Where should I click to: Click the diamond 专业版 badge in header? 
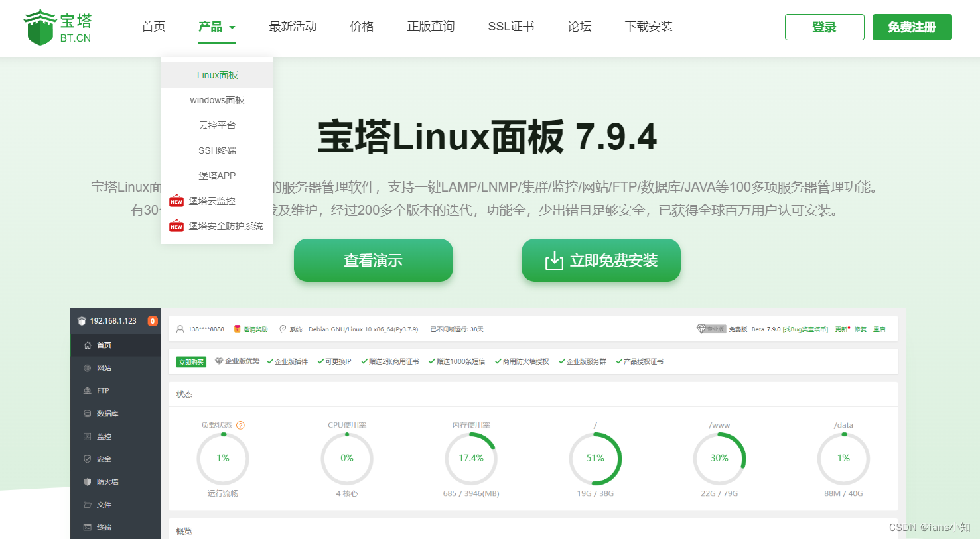(711, 329)
